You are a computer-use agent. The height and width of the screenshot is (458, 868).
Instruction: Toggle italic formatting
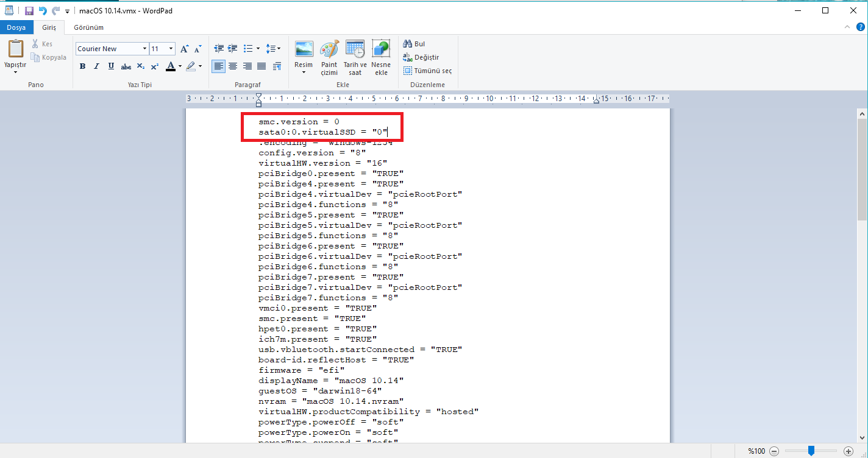97,66
